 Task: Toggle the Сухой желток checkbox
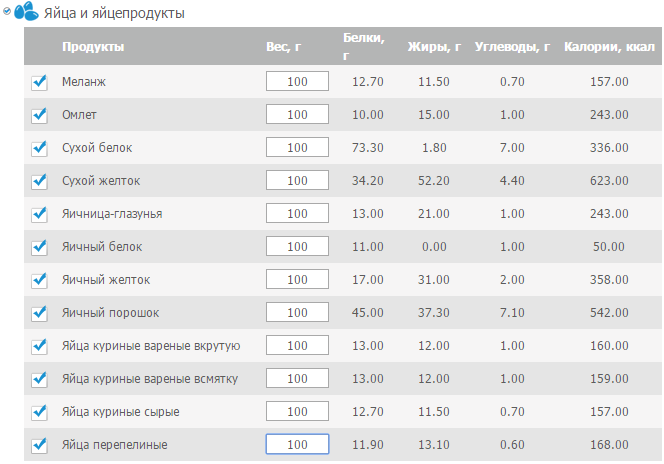click(39, 181)
